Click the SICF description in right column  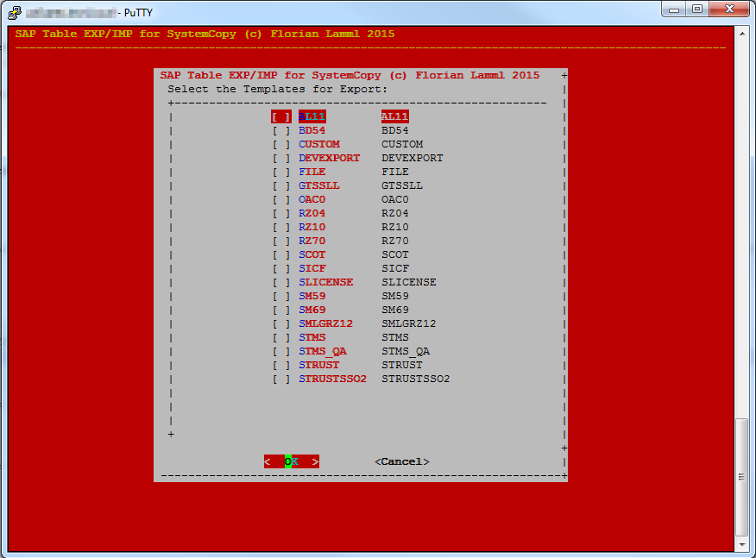395,268
